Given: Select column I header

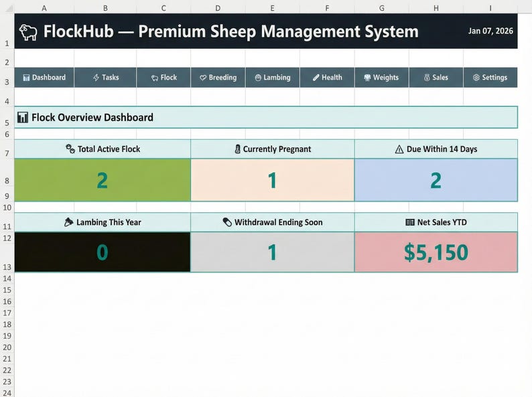Looking at the screenshot, I should (x=490, y=8).
